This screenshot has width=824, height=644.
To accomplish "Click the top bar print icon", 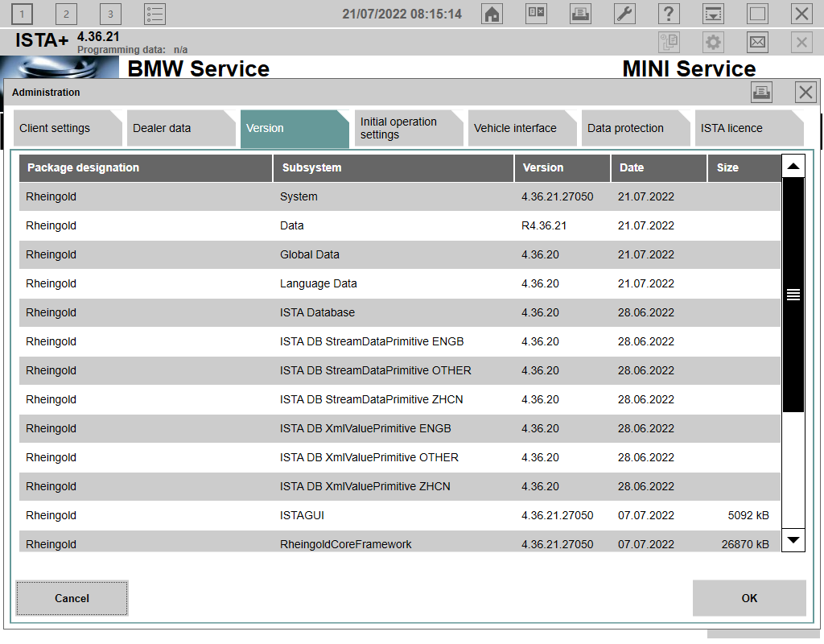I will (x=580, y=14).
